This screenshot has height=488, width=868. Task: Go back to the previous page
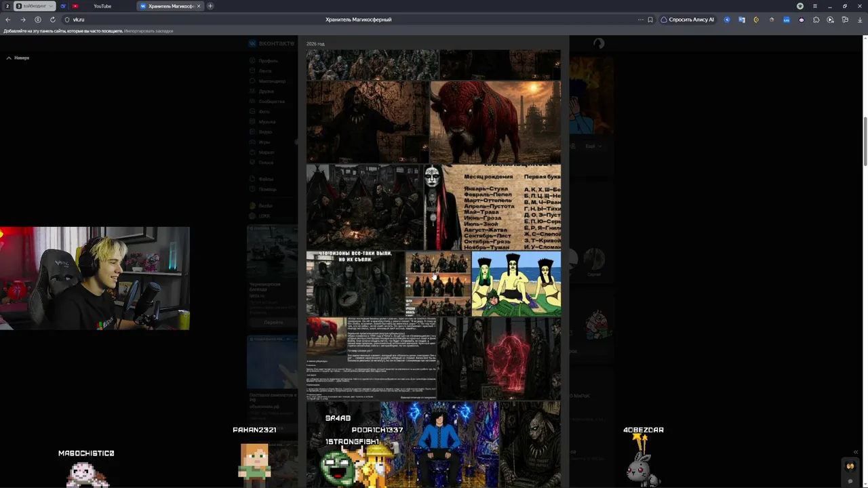[x=8, y=20]
